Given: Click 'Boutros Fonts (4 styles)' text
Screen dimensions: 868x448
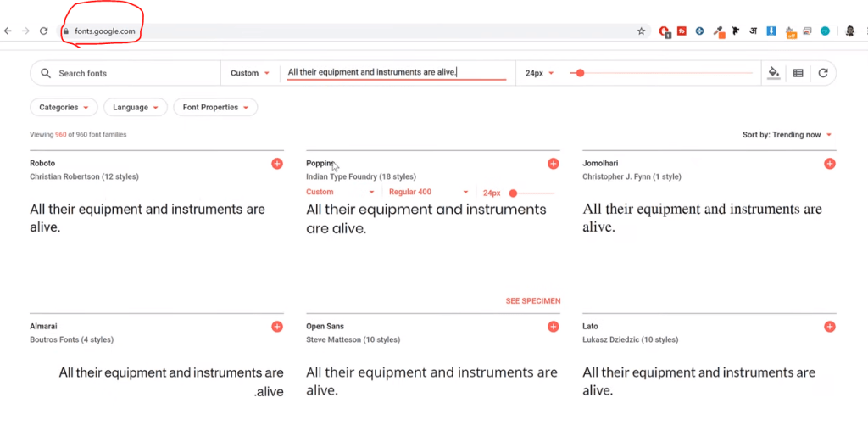Looking at the screenshot, I should point(71,340).
